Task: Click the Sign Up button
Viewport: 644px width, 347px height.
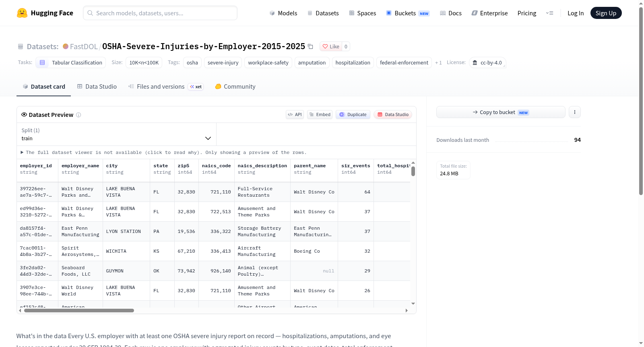Action: click(x=606, y=13)
